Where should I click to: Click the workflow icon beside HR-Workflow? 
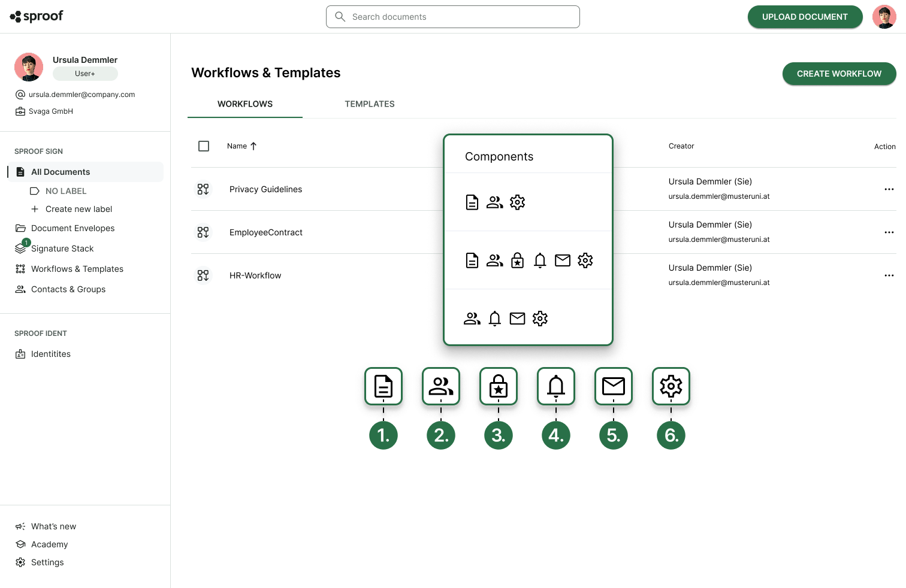[x=203, y=275]
